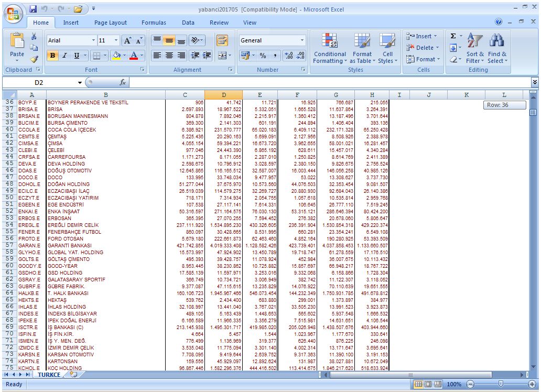
Task: Click the zoom slider handle
Action: pos(501,384)
